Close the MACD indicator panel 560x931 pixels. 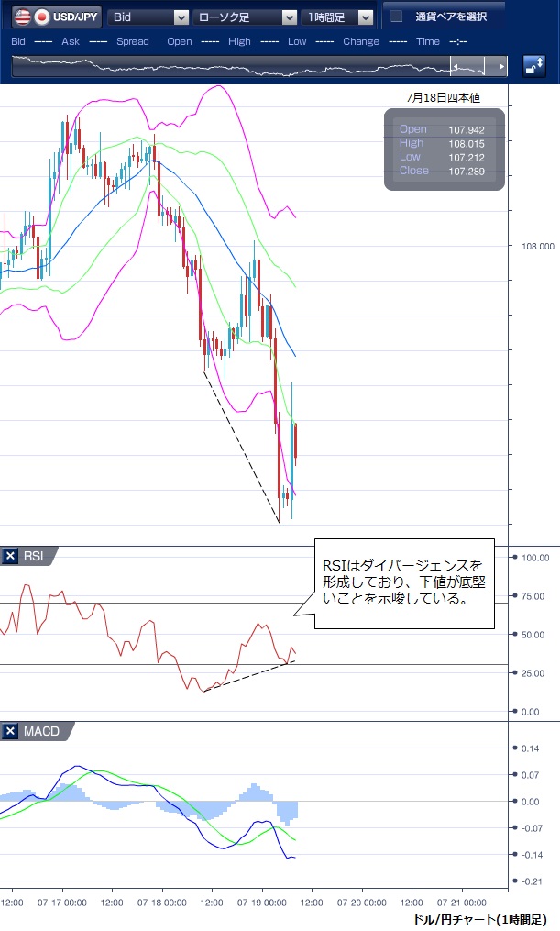coord(10,731)
